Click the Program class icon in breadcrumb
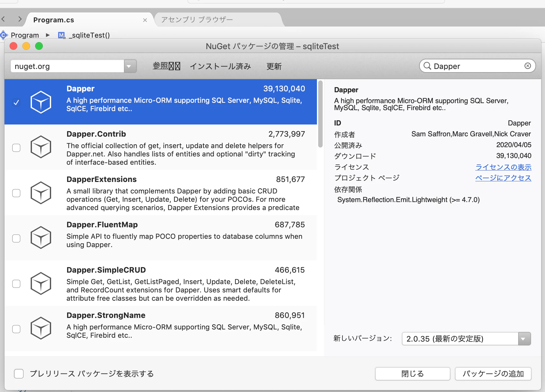This screenshot has height=392, width=545. pos(4,35)
